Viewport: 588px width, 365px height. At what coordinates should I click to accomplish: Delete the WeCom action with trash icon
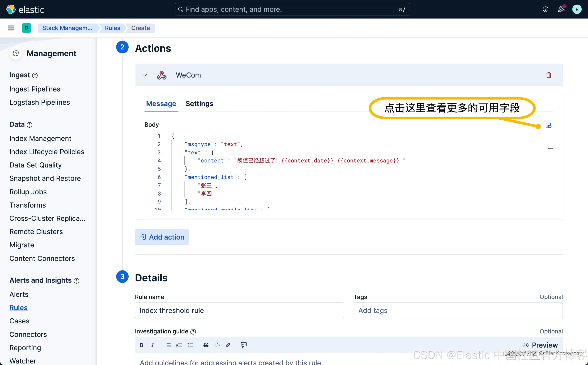548,75
